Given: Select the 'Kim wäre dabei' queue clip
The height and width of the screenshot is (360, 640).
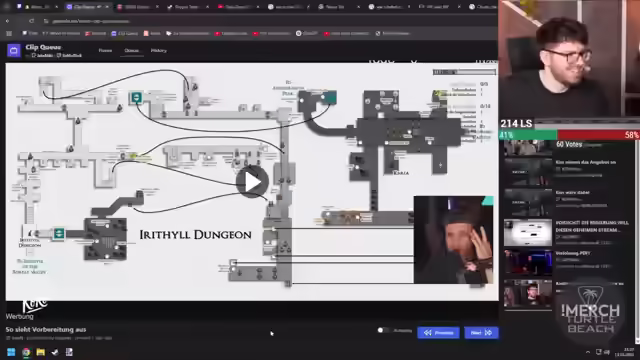Looking at the screenshot, I should (567, 202).
